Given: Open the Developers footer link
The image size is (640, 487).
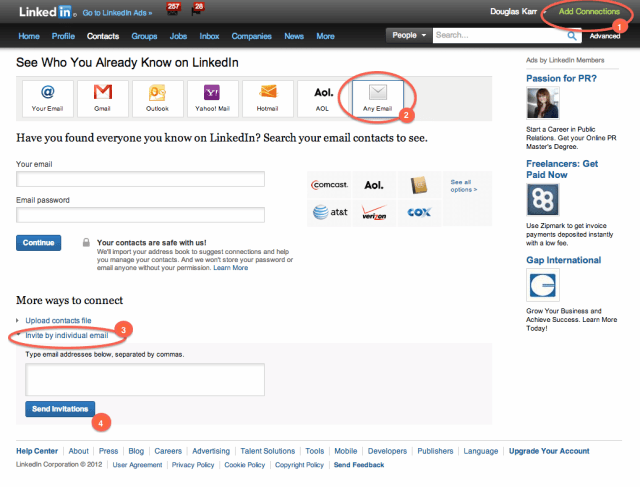Looking at the screenshot, I should (387, 451).
